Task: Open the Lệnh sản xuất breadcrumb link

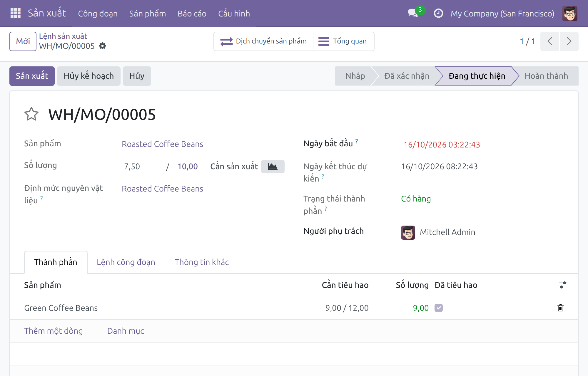Action: point(63,36)
